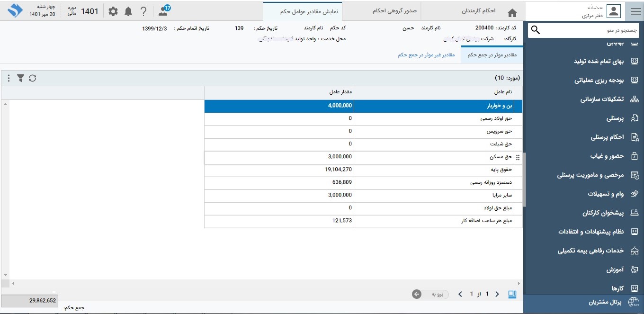The height and width of the screenshot is (314, 644).
Task: Click the help question mark icon
Action: pyautogui.click(x=143, y=11)
